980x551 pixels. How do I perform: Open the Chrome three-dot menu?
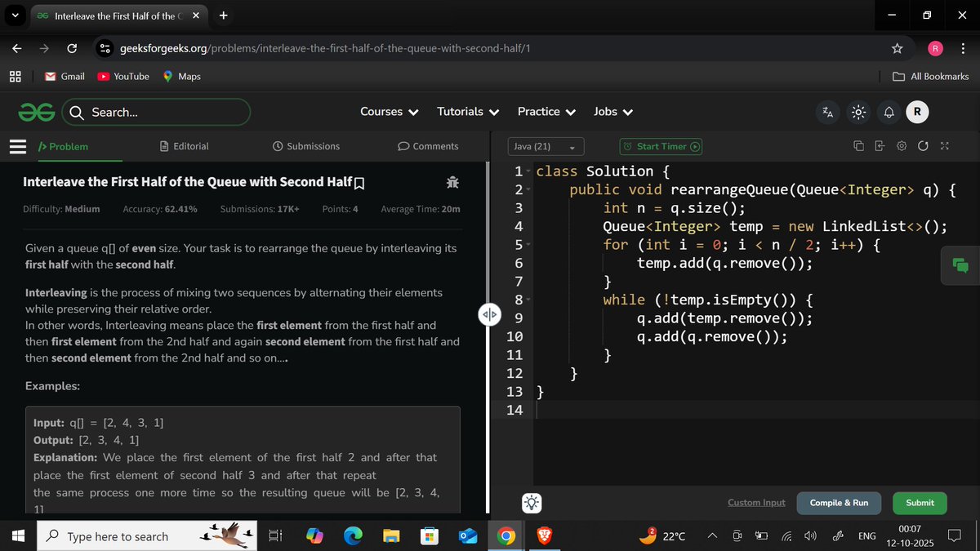tap(963, 49)
